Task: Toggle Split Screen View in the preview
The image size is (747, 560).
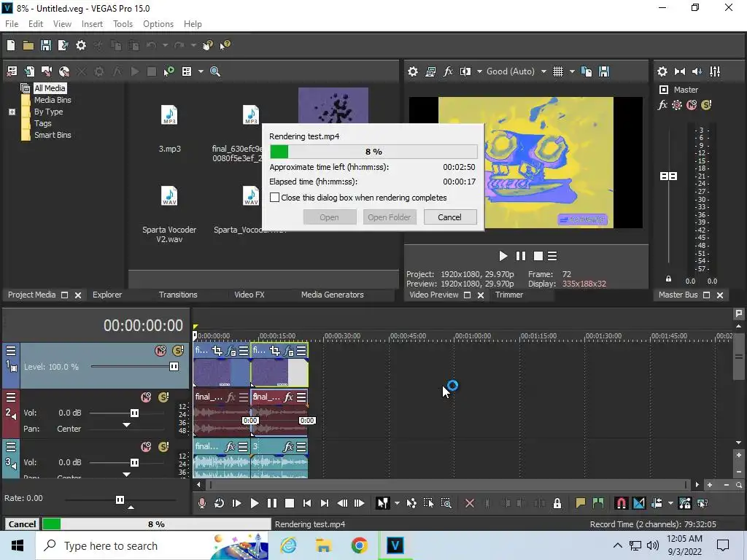Action: tap(465, 71)
